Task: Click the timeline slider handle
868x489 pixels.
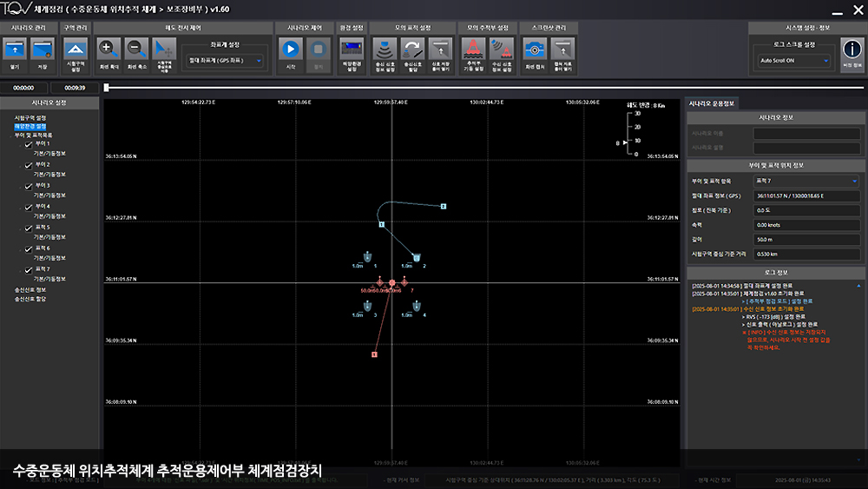Action: coord(106,88)
